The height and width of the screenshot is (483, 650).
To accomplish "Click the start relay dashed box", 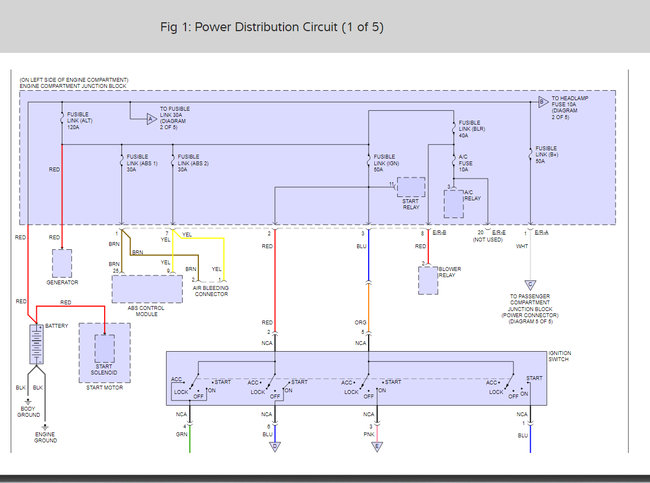I will [x=411, y=187].
